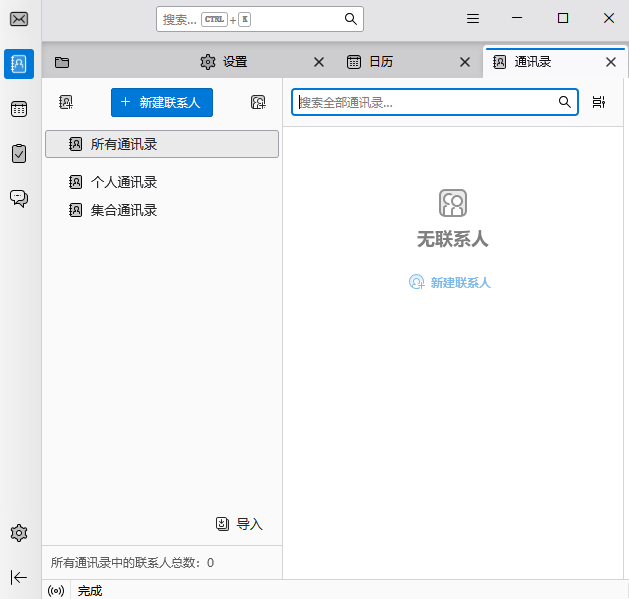This screenshot has width=629, height=599.
Task: Click the global 搜索 box
Action: (x=260, y=19)
